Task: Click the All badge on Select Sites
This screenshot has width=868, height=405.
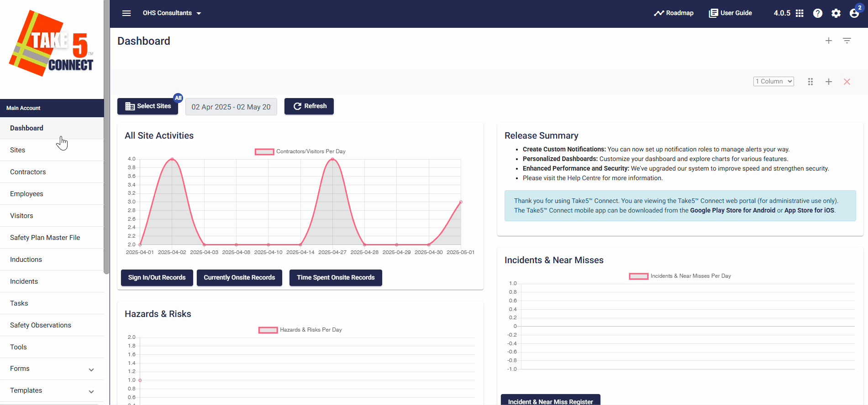Action: click(x=178, y=98)
